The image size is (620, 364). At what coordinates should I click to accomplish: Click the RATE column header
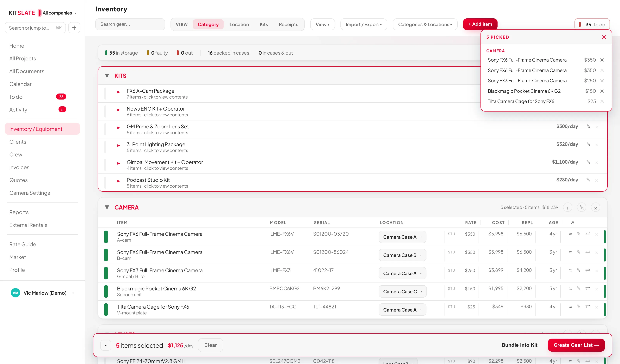[x=471, y=223]
